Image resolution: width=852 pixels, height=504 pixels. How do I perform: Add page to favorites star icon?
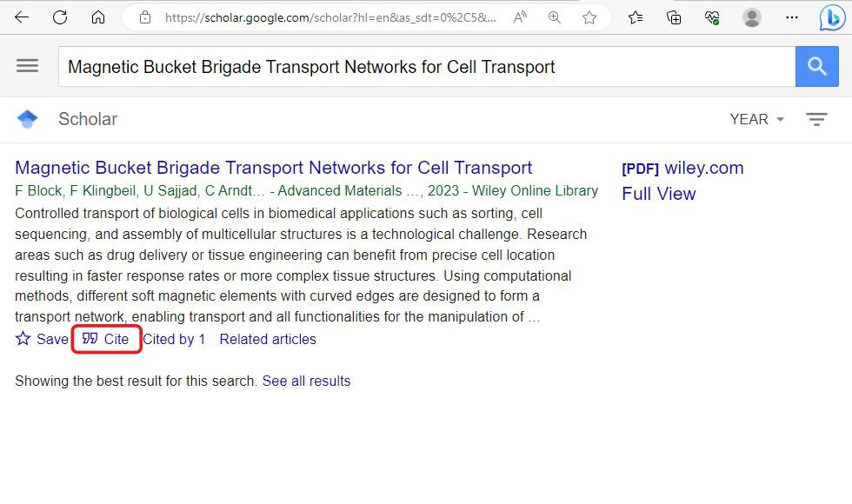click(589, 17)
